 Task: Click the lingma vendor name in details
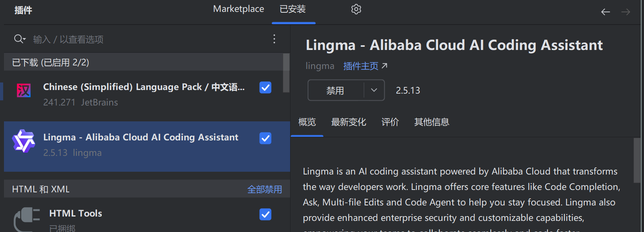pos(320,66)
